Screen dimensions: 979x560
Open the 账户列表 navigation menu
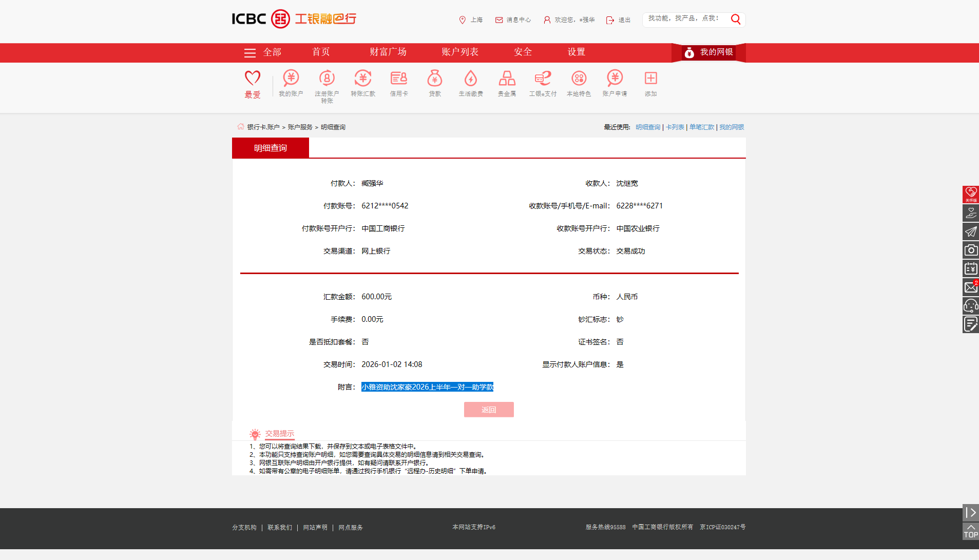(x=459, y=52)
